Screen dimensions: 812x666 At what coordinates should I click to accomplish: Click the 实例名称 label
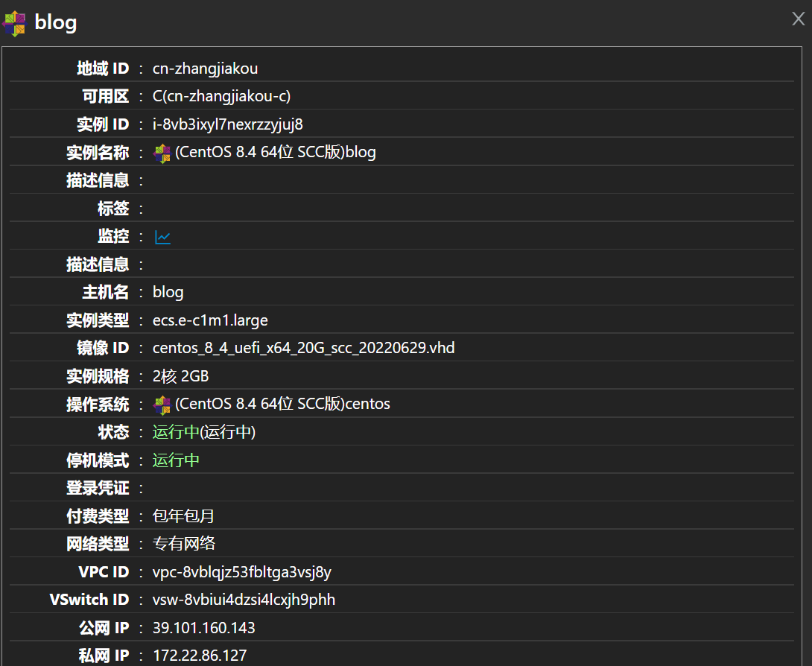pos(98,153)
